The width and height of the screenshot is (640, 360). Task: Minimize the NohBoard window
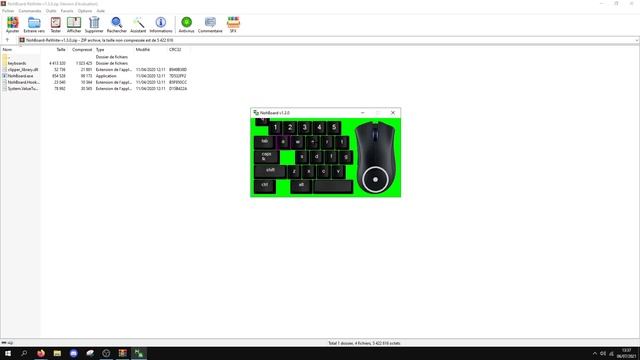pyautogui.click(x=362, y=113)
